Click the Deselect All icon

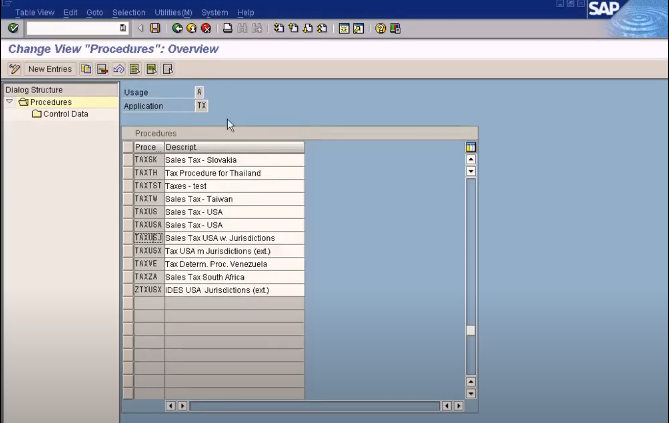coord(168,69)
